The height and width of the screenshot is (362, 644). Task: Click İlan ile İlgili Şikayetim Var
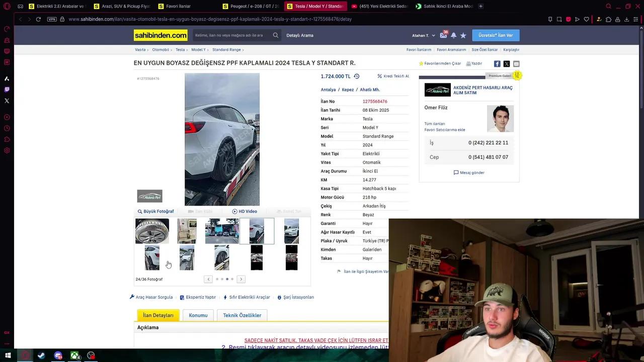[363, 271]
